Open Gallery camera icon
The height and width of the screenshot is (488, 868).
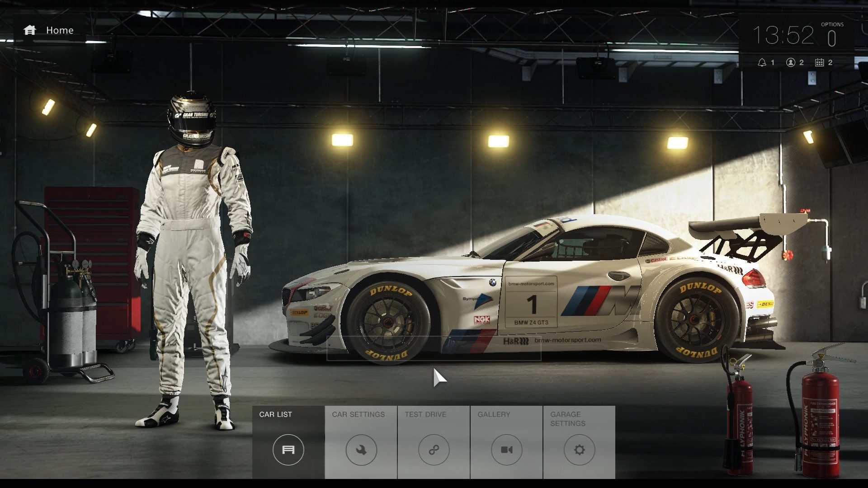(x=506, y=450)
